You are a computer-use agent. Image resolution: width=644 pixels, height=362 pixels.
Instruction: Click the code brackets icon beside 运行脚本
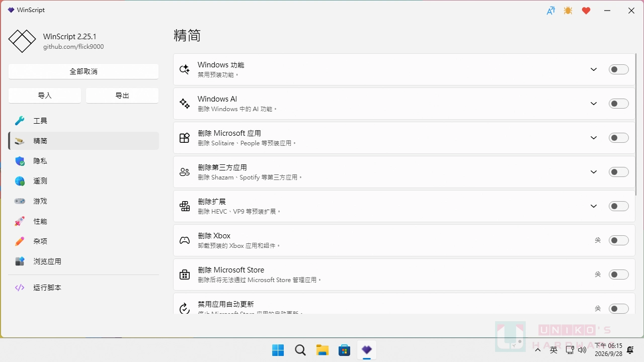coord(20,288)
